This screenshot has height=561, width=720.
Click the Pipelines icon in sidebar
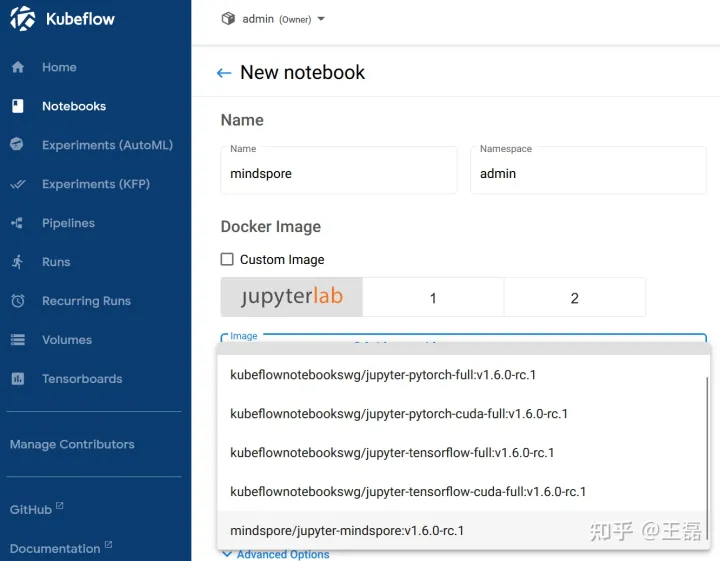click(17, 223)
